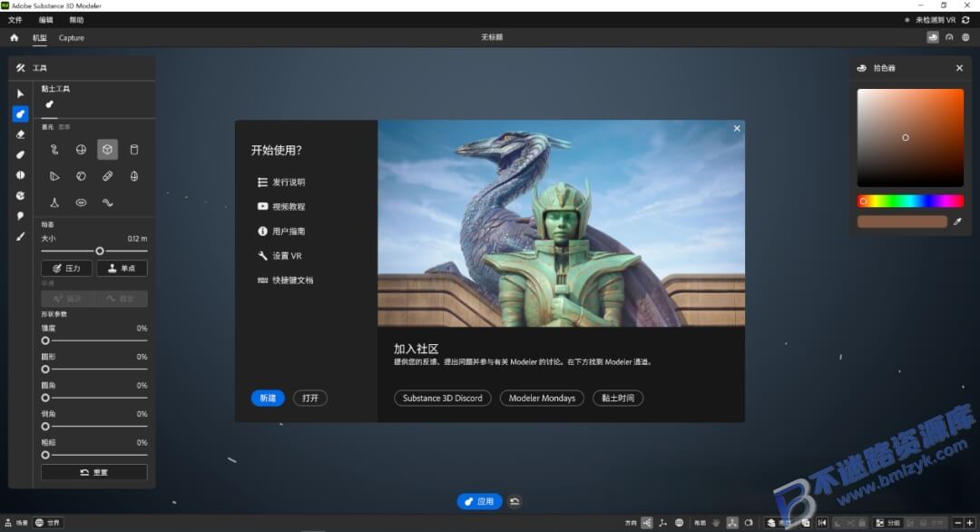Enable 压力 pressure mode for the brush
This screenshot has width=980, height=532.
coord(67,268)
